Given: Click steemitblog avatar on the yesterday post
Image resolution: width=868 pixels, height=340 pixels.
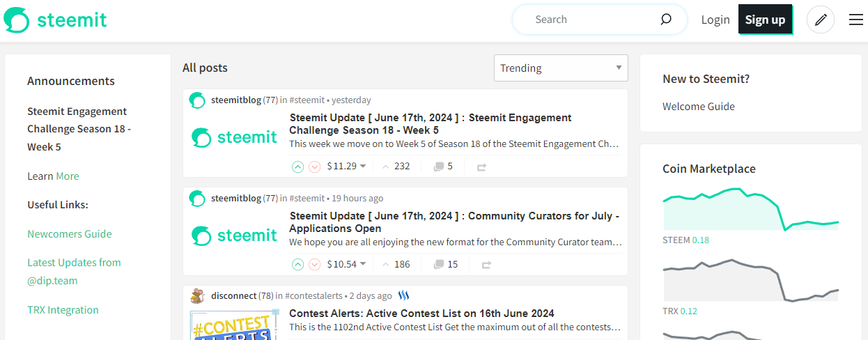Looking at the screenshot, I should [x=197, y=100].
